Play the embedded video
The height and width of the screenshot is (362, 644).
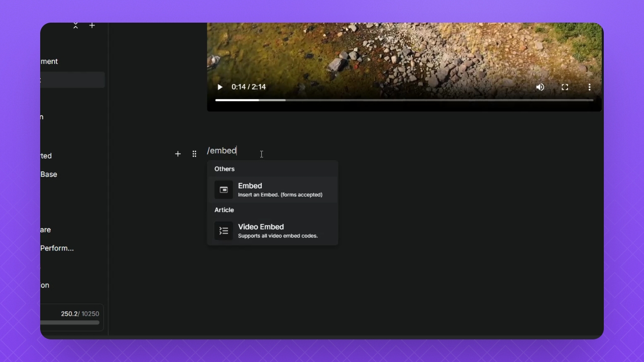[220, 87]
